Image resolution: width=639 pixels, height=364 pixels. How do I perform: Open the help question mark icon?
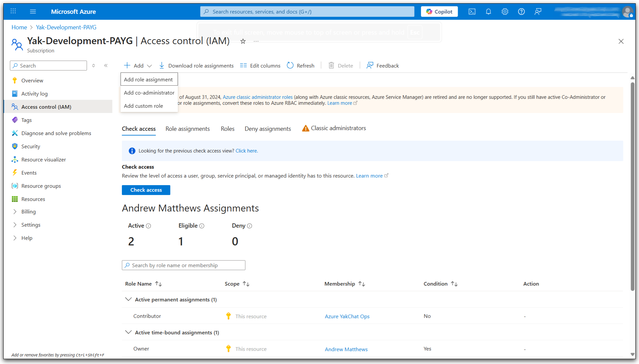(x=521, y=12)
